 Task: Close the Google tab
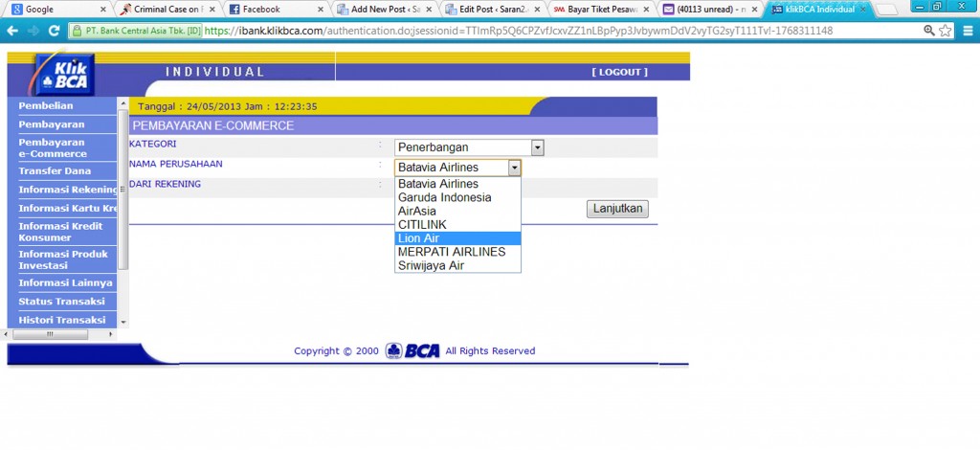pyautogui.click(x=103, y=10)
